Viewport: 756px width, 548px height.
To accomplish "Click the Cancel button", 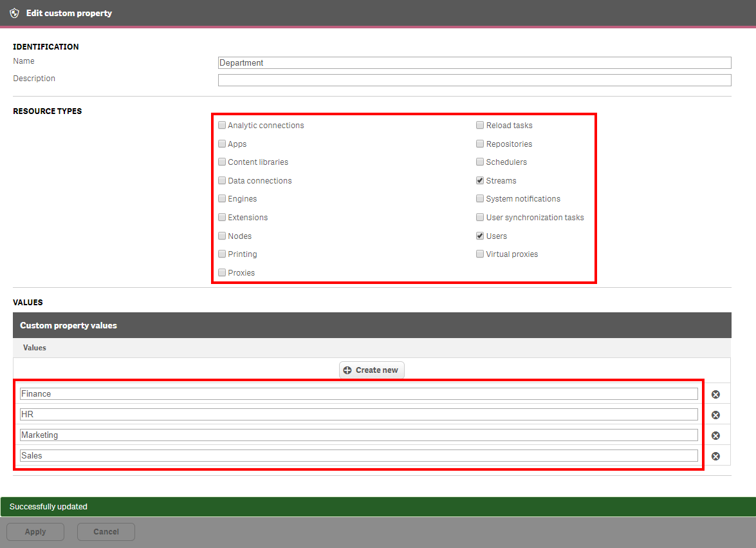I will coord(106,531).
